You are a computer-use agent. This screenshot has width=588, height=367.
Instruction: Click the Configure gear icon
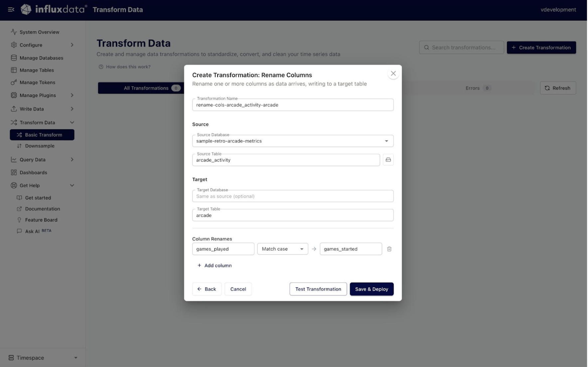click(14, 45)
